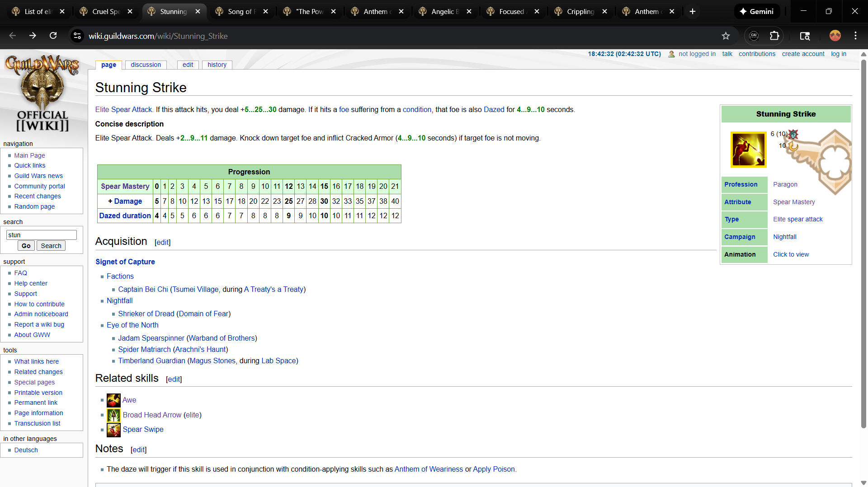Viewport: 868px width, 487px height.
Task: Open the Elite Spear Attack link
Action: point(124,110)
